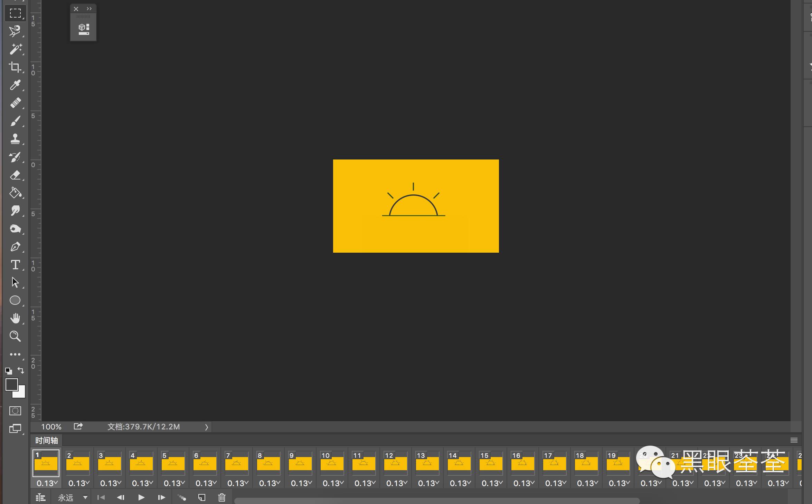Change the screen mode
Viewport: 812px width, 504px height.
pos(15,429)
